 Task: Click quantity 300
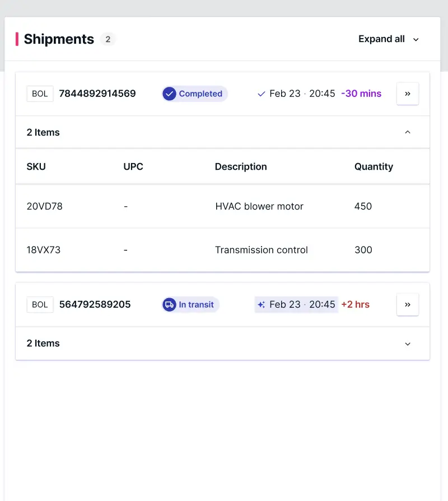[x=363, y=250]
